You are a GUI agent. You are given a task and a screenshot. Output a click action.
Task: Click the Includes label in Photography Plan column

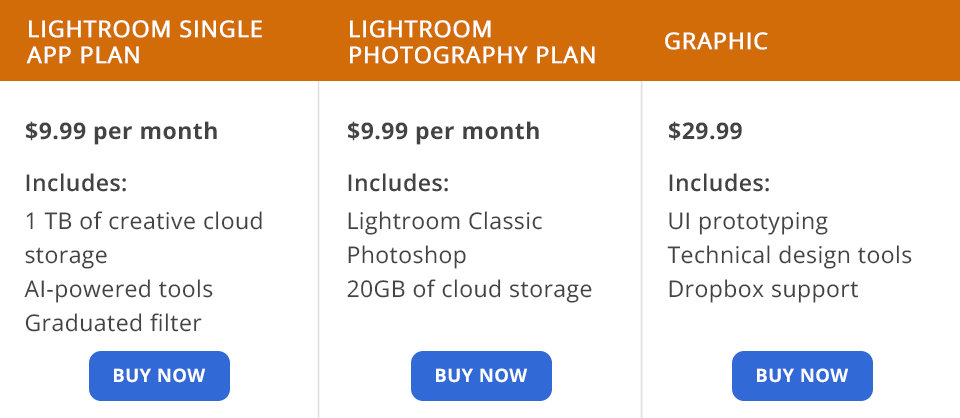[x=398, y=184]
